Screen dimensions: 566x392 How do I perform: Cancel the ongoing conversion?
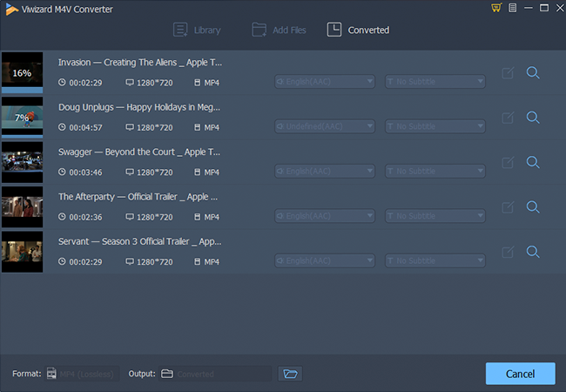point(520,374)
